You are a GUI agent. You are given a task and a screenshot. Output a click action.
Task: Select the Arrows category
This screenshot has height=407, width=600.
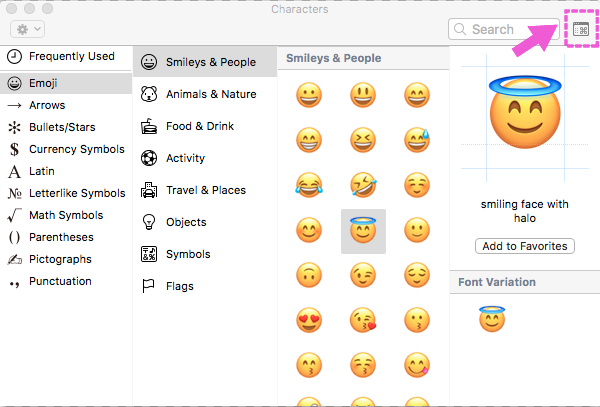(66, 105)
